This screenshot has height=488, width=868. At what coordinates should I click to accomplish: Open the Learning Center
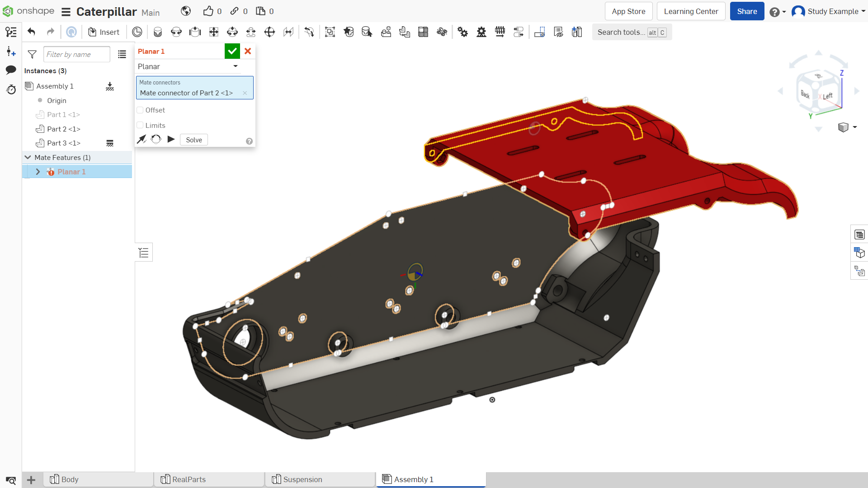691,11
